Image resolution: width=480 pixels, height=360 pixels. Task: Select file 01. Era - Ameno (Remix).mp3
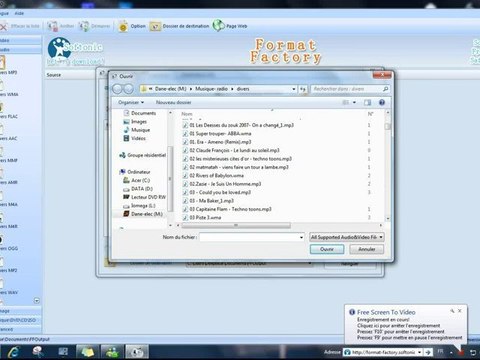point(220,142)
